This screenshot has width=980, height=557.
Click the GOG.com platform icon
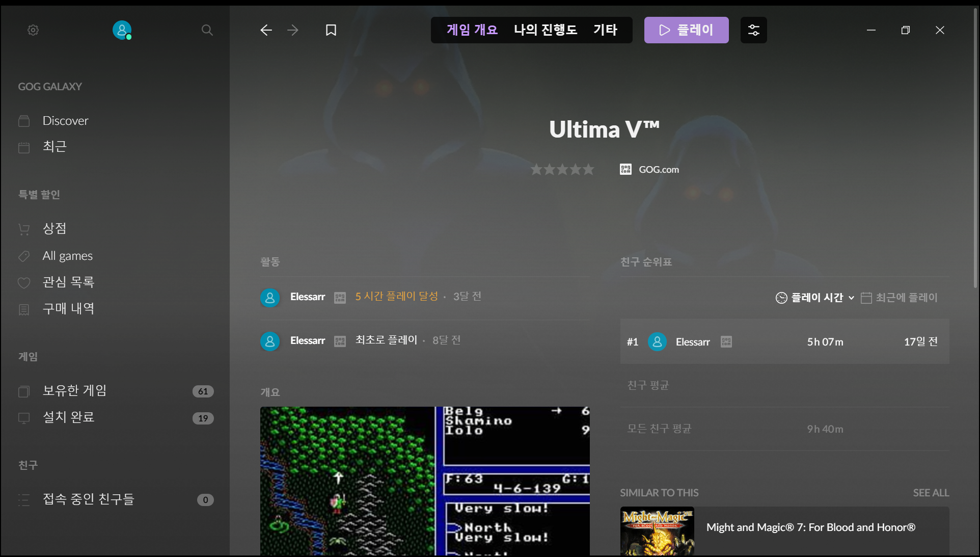tap(625, 169)
